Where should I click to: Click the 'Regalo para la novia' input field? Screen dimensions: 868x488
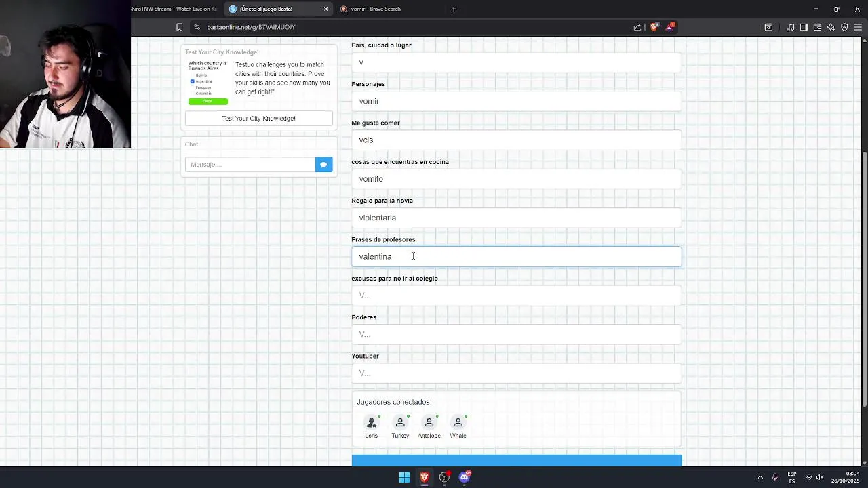click(x=516, y=218)
